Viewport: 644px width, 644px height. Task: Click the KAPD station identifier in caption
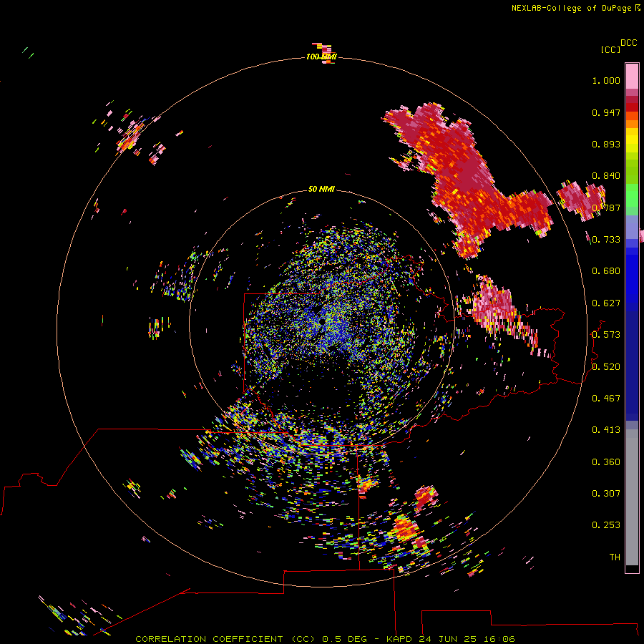(399, 639)
